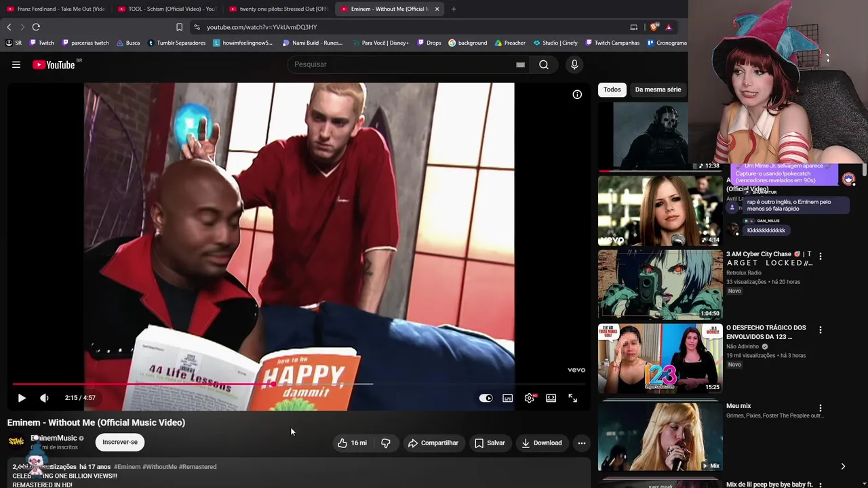This screenshot has height=488, width=868.
Task: Bookmark this page with the bookmark icon
Action: pos(179,27)
